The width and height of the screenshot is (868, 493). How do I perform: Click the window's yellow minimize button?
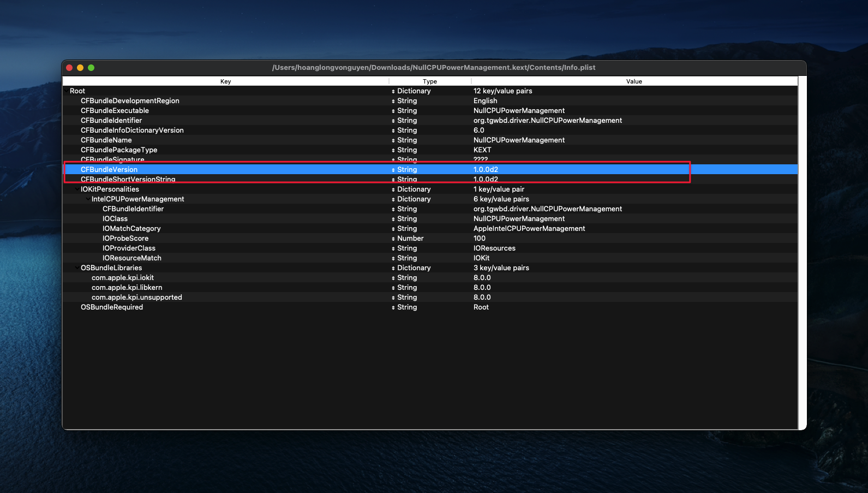[x=80, y=68]
